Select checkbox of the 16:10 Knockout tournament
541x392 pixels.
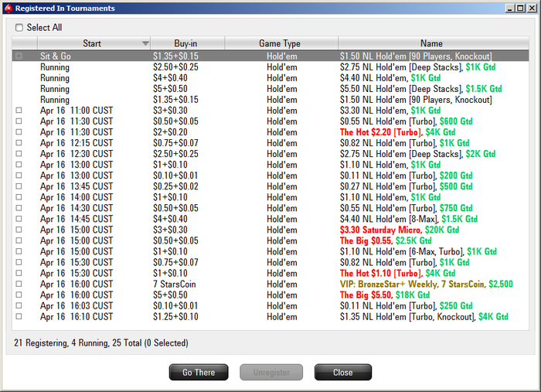point(19,316)
